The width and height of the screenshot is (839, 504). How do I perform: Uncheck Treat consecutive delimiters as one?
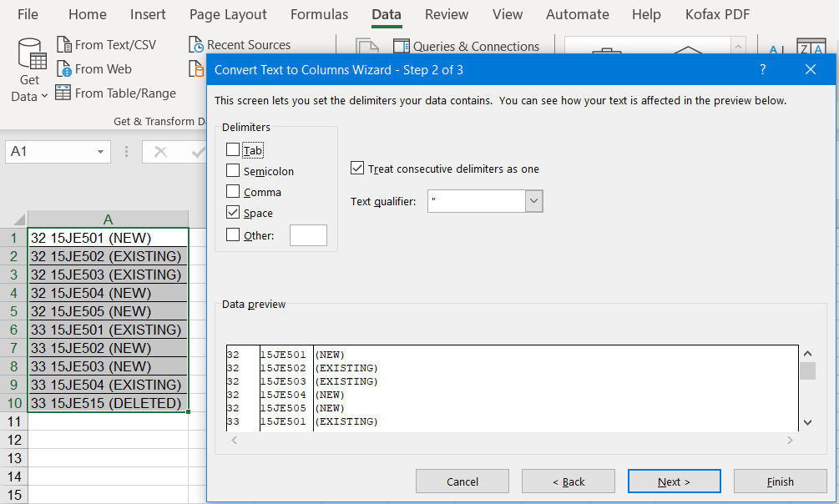357,167
